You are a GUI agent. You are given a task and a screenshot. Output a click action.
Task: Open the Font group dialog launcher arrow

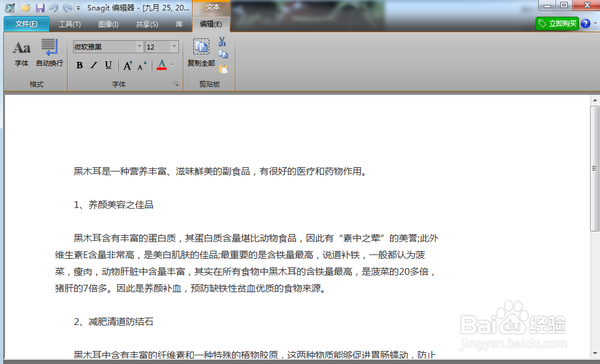176,84
